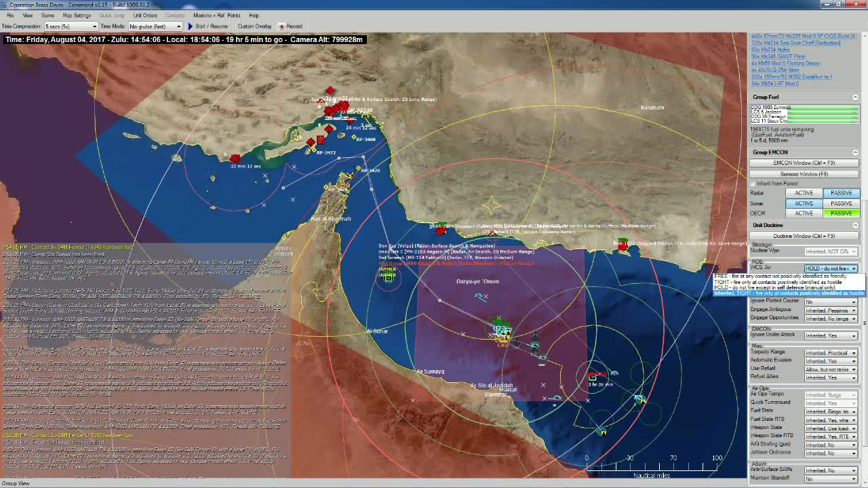Open Doctrine Window (Ctrl + F9)
This screenshot has height=488, width=868.
pyautogui.click(x=804, y=236)
